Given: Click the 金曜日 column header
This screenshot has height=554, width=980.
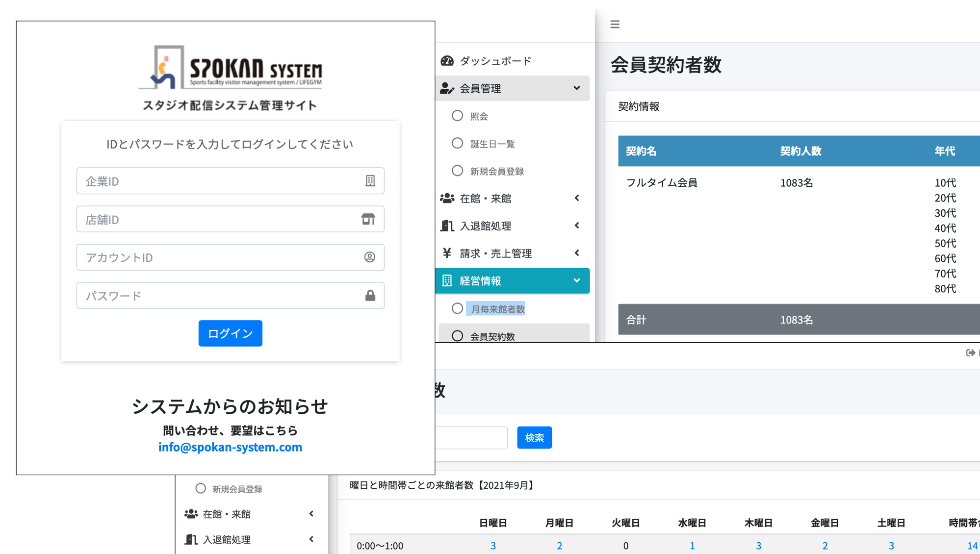Looking at the screenshot, I should (825, 523).
